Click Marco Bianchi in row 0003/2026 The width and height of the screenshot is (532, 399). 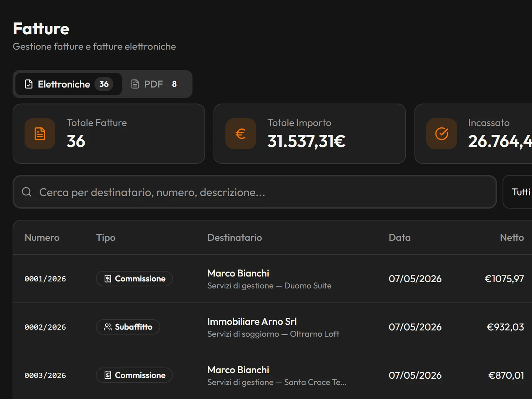pyautogui.click(x=238, y=370)
